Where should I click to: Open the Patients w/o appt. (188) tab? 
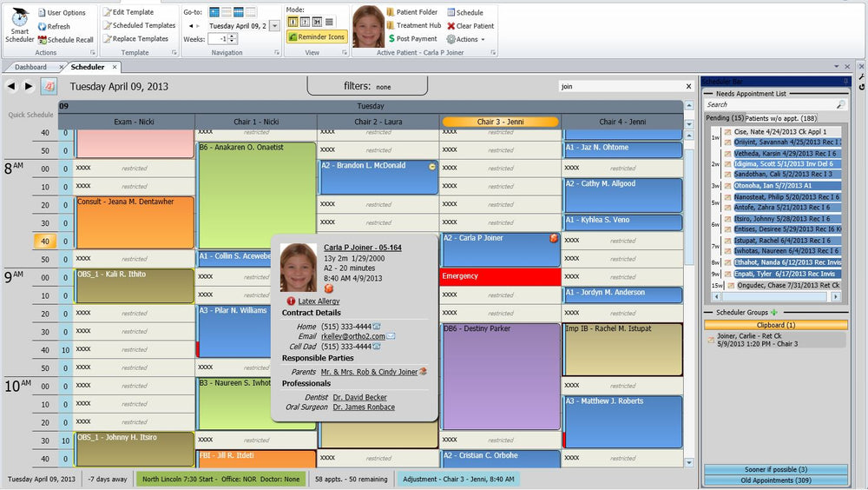click(x=780, y=118)
